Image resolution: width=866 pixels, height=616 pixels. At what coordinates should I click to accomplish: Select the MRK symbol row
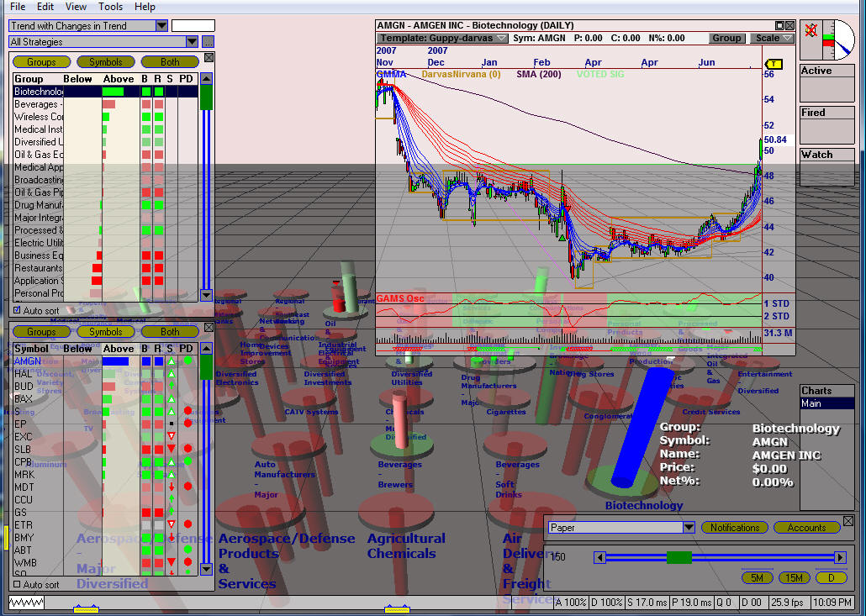coord(105,475)
